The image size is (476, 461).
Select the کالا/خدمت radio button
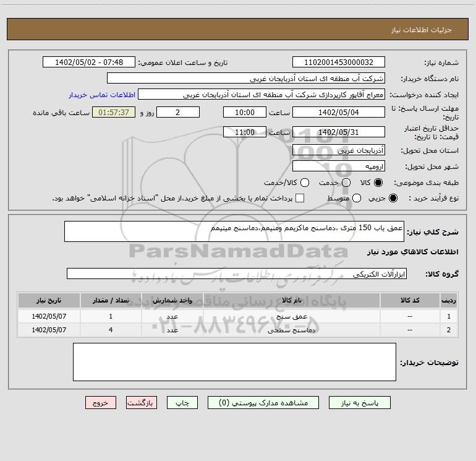(x=305, y=183)
